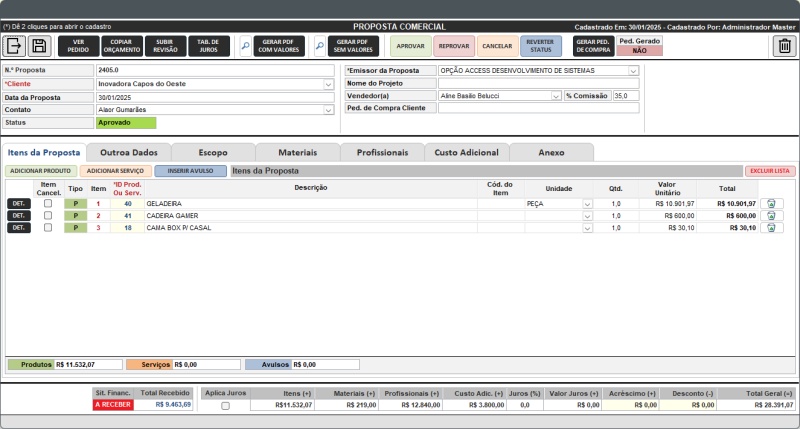
Task: Check the Item Cancel. box for GELADEIRA
Action: tap(48, 203)
